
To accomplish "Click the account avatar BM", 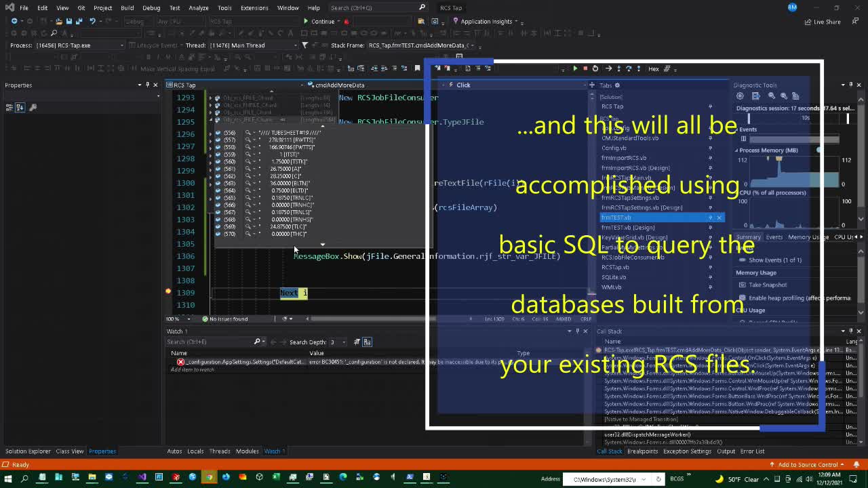I will [x=792, y=7].
